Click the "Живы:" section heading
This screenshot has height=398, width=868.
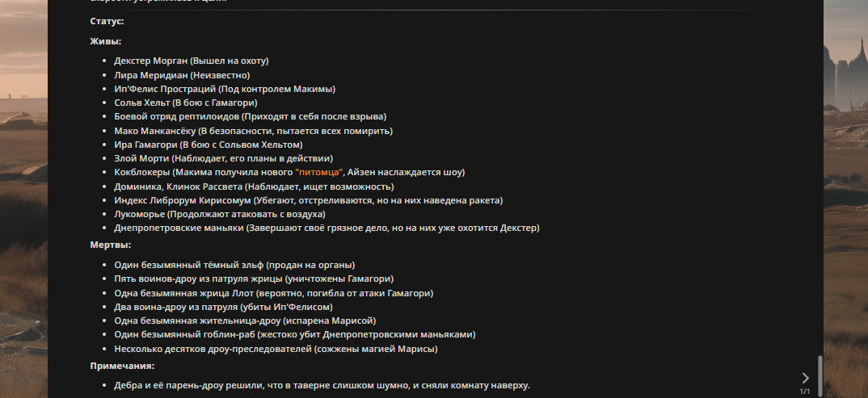coord(105,41)
